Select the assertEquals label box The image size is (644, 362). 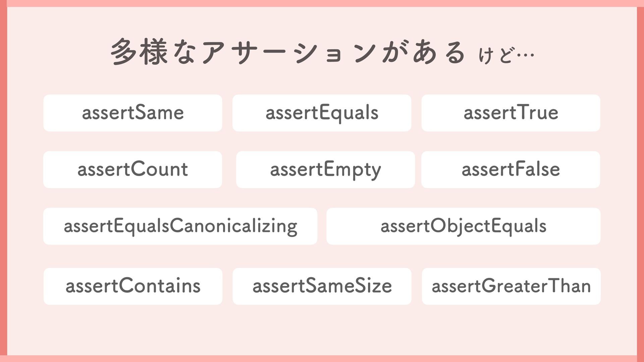[322, 113]
